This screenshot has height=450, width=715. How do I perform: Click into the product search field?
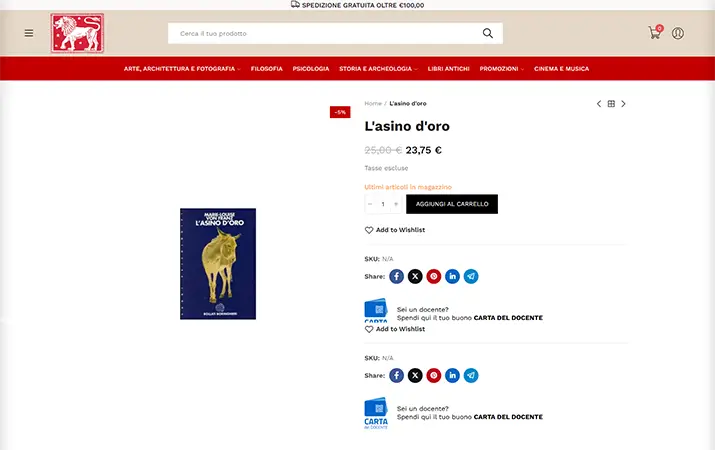pos(324,33)
